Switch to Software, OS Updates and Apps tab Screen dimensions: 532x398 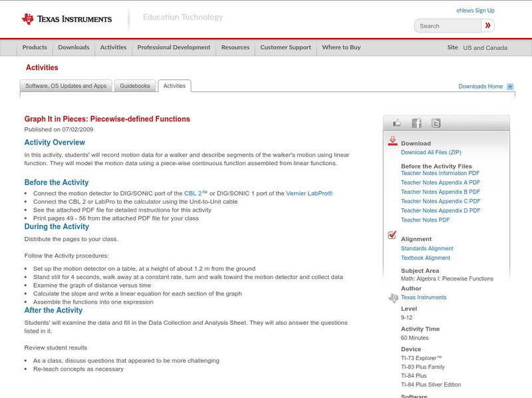(x=66, y=86)
